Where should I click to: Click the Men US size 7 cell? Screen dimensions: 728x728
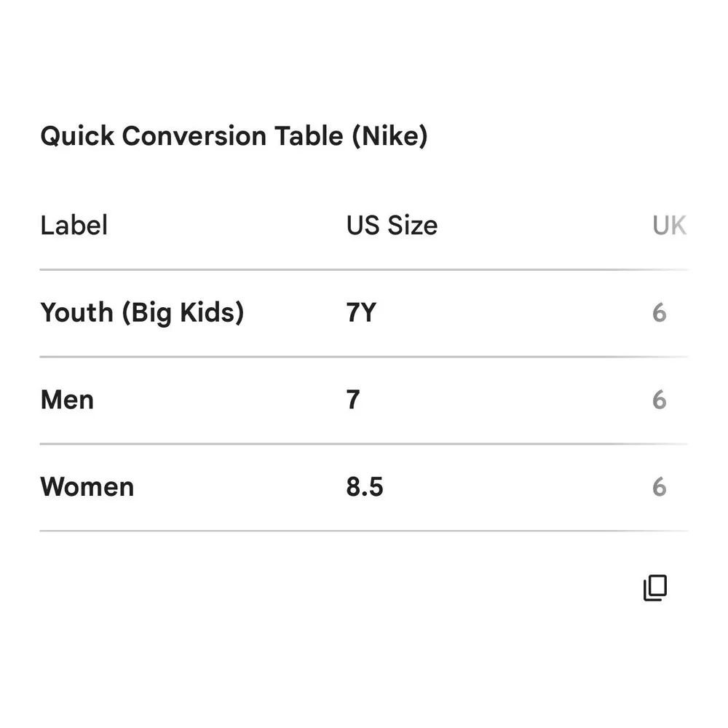[x=353, y=400]
